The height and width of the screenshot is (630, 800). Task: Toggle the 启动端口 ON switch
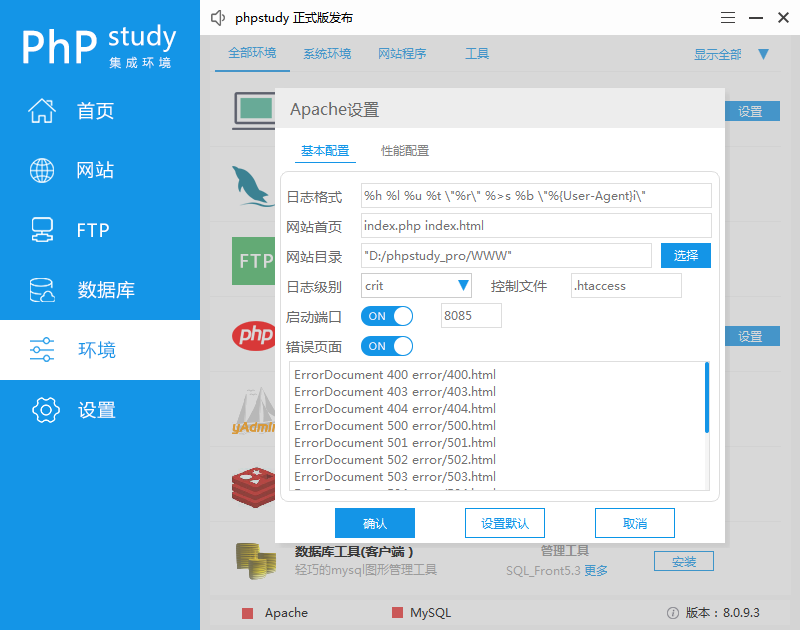pyautogui.click(x=387, y=316)
